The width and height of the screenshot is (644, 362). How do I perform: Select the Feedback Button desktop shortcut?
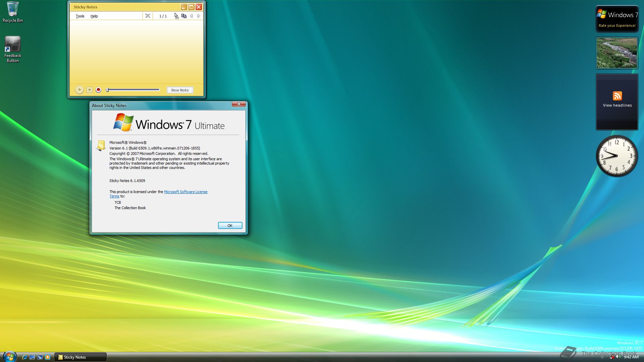click(x=13, y=49)
